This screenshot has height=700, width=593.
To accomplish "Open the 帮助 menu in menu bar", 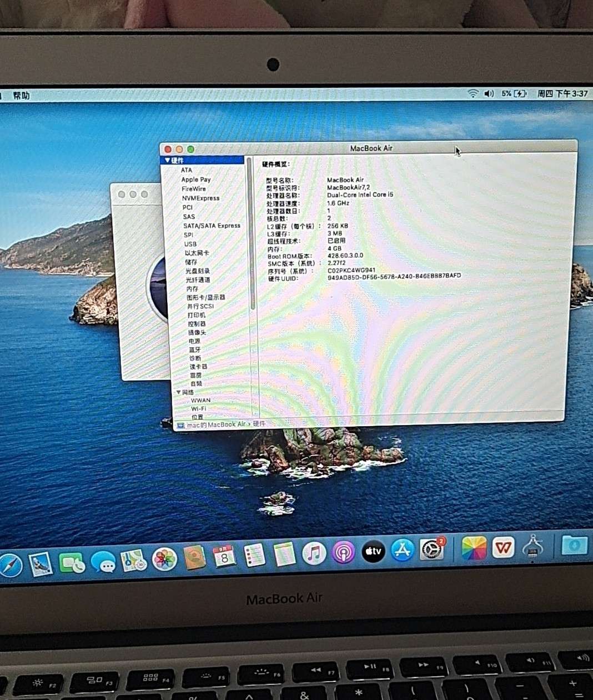I will coord(21,96).
